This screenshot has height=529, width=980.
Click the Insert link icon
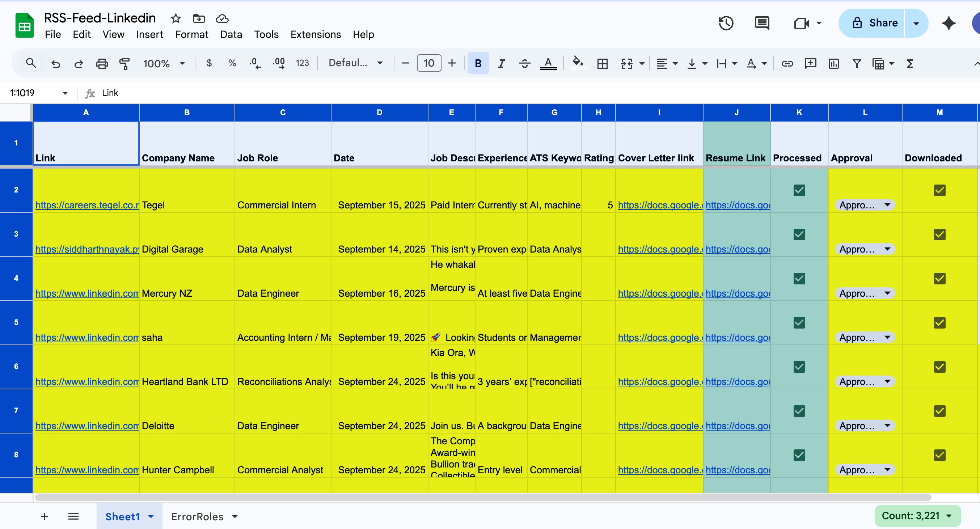pyautogui.click(x=787, y=64)
